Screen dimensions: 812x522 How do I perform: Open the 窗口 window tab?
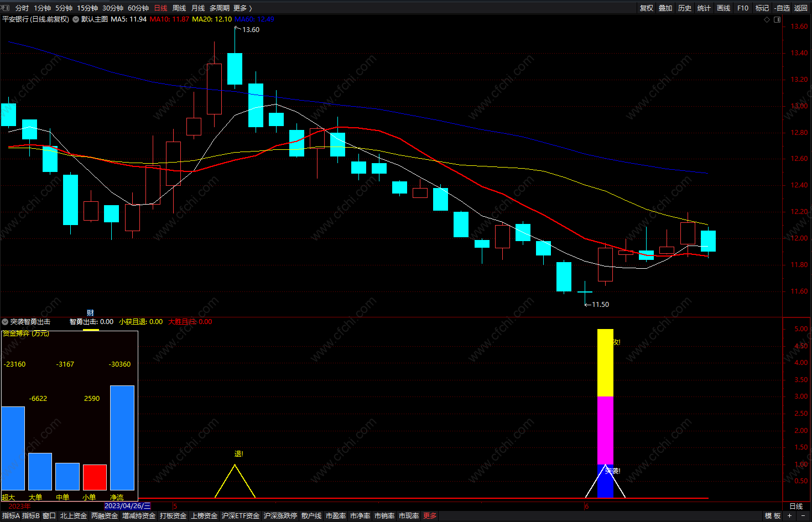[49, 516]
